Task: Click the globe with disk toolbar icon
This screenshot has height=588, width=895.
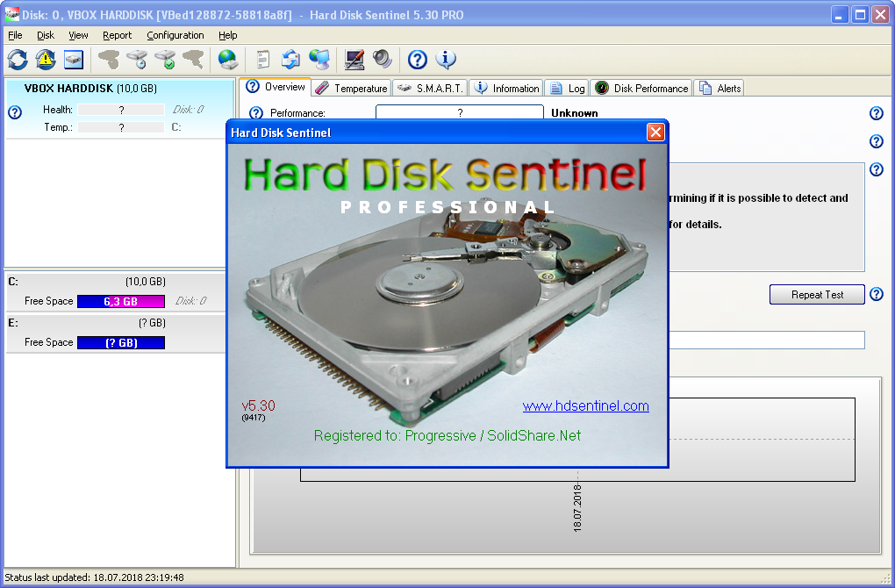Action: [228, 60]
